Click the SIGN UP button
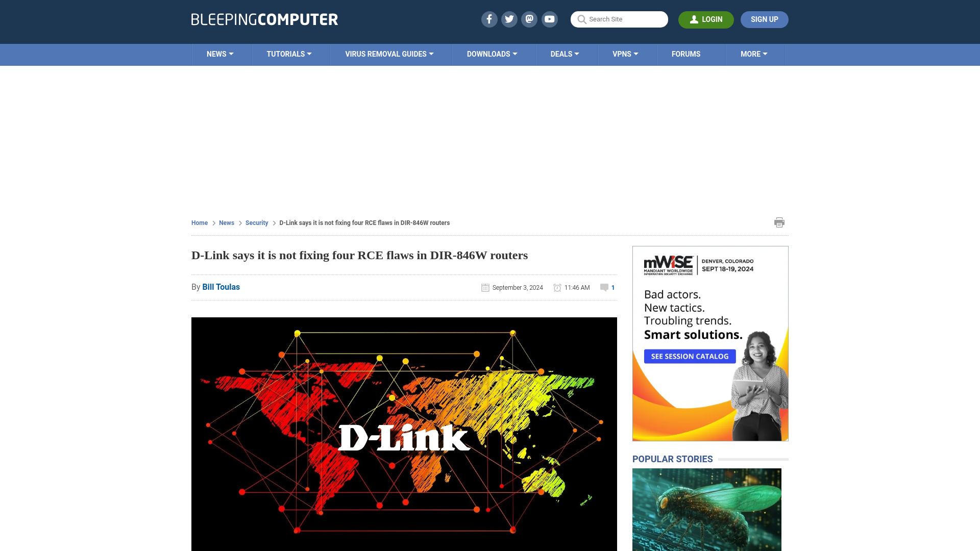Viewport: 980px width, 551px height. point(764,19)
